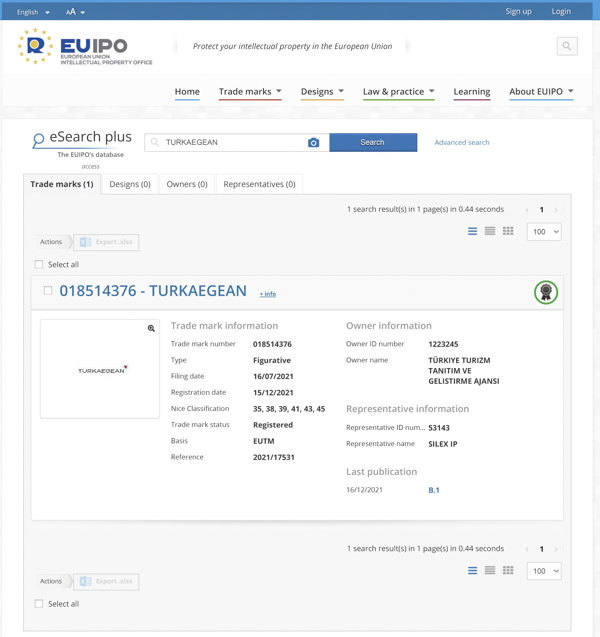The image size is (600, 637).
Task: Click the top next page arrow
Action: [x=556, y=210]
